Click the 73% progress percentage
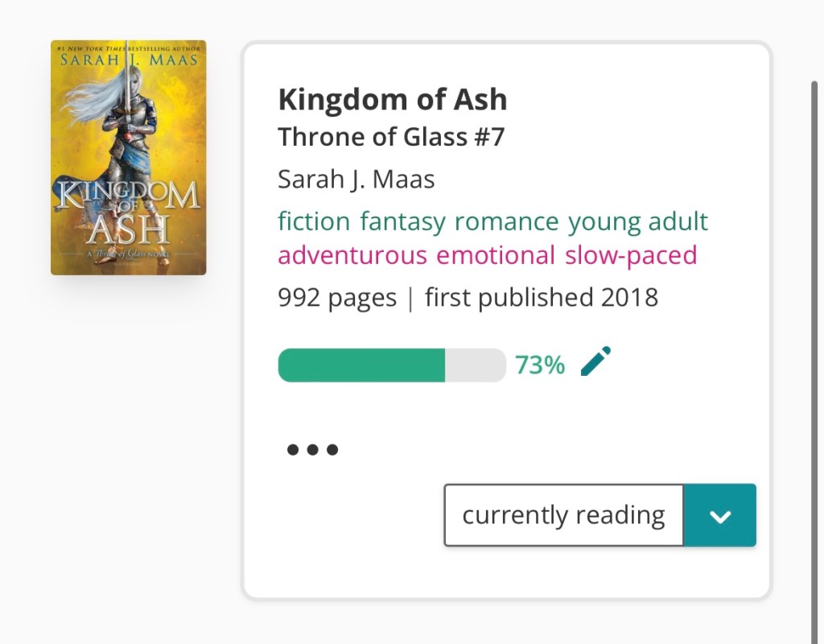The image size is (824, 644). pyautogui.click(x=540, y=365)
